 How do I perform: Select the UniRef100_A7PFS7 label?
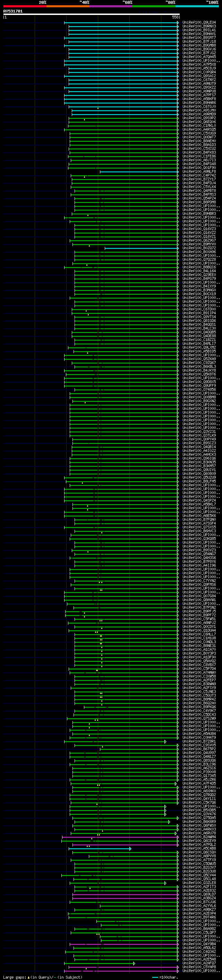pyautogui.click(x=199, y=95)
